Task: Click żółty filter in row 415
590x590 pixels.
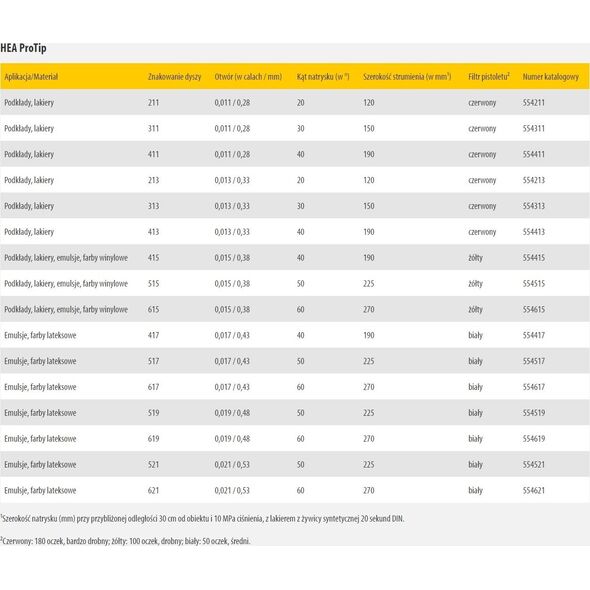Action: (475, 258)
